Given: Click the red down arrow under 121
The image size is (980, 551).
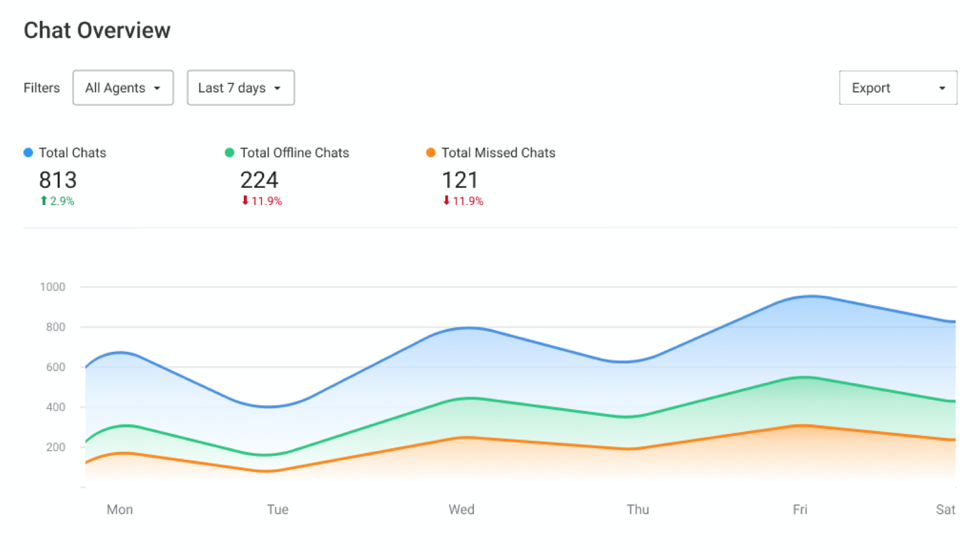Looking at the screenshot, I should point(446,201).
